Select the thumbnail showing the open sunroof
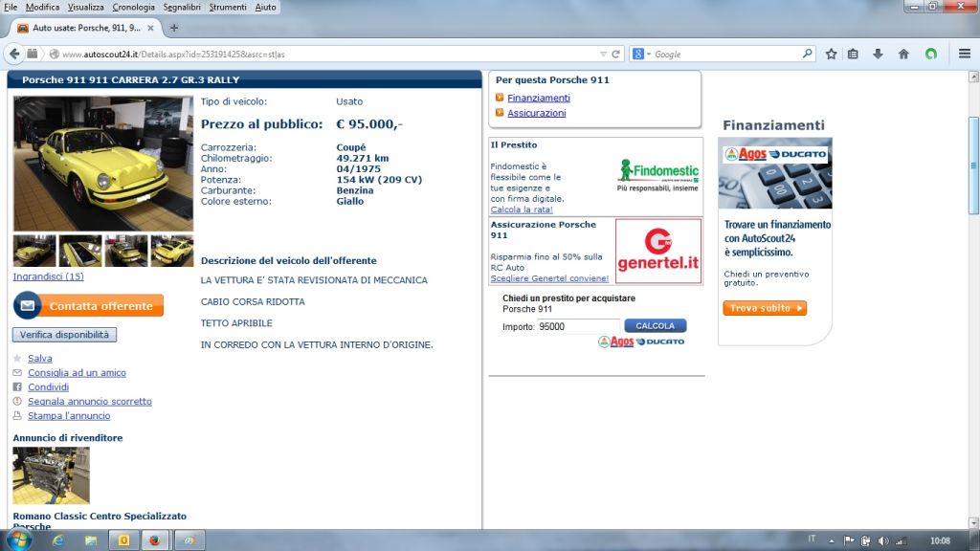Viewport: 980px width, 551px height. click(80, 251)
